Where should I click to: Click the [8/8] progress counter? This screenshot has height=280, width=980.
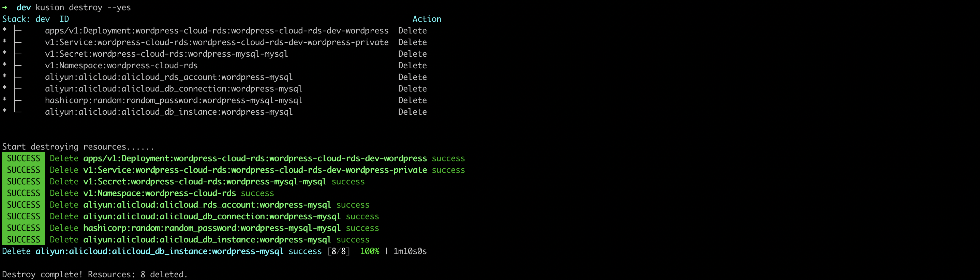(339, 251)
